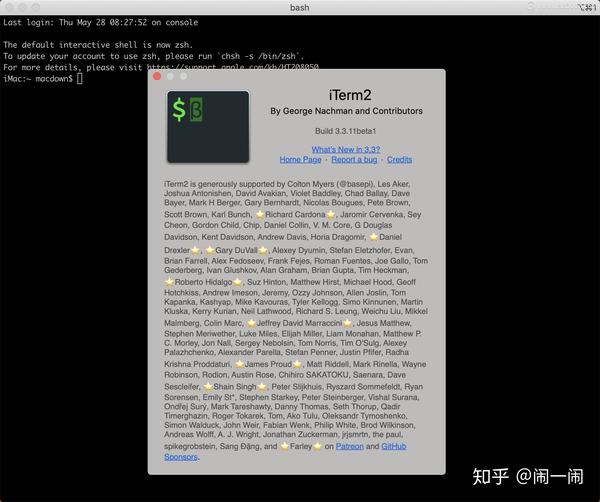This screenshot has height=502, width=600.
Task: Click the "Report a bug" link
Action: point(354,159)
